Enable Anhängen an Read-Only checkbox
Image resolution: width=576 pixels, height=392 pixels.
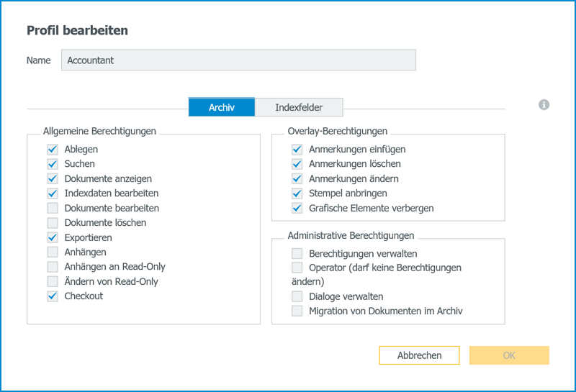click(53, 267)
